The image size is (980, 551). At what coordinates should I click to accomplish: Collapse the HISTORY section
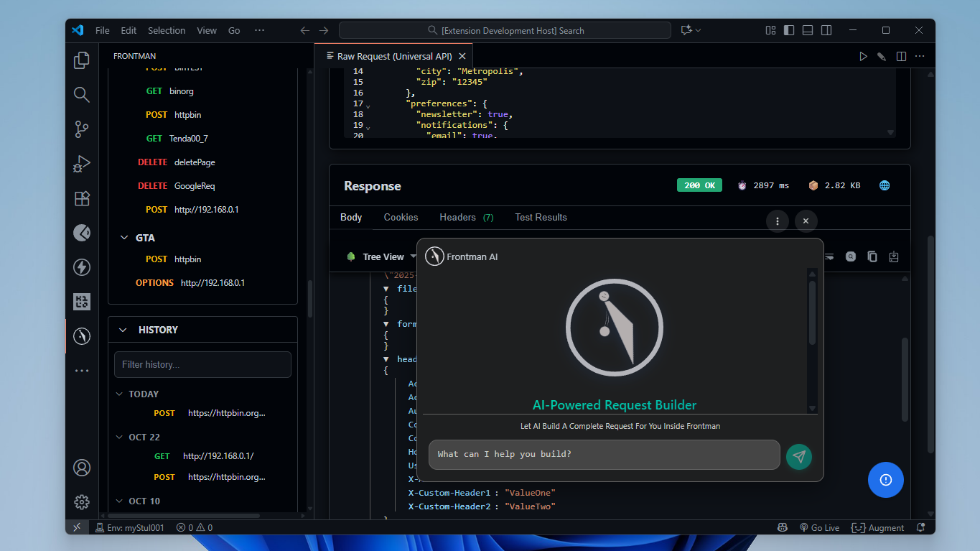point(123,330)
